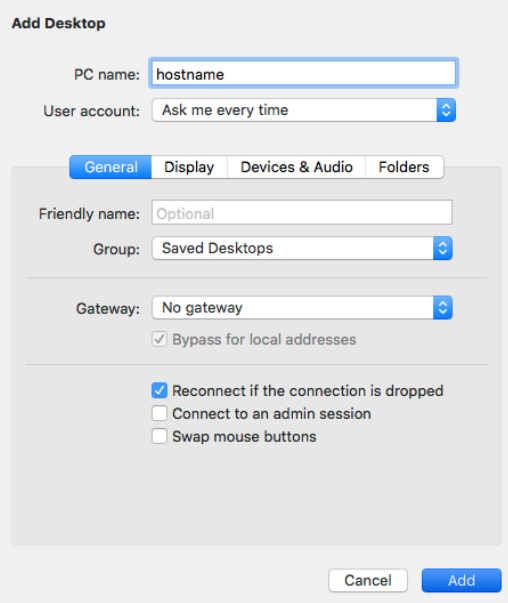The image size is (508, 603).
Task: Click the blue chevron arrows beside No gateway
Action: (443, 308)
